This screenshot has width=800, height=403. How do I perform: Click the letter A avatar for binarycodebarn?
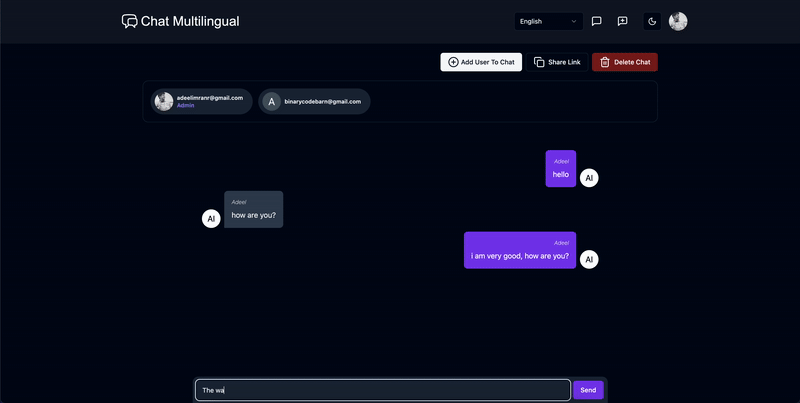271,102
